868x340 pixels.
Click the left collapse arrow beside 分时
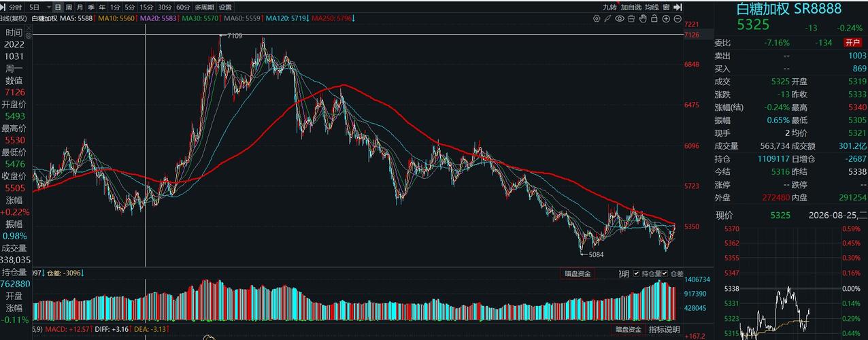click(x=3, y=7)
